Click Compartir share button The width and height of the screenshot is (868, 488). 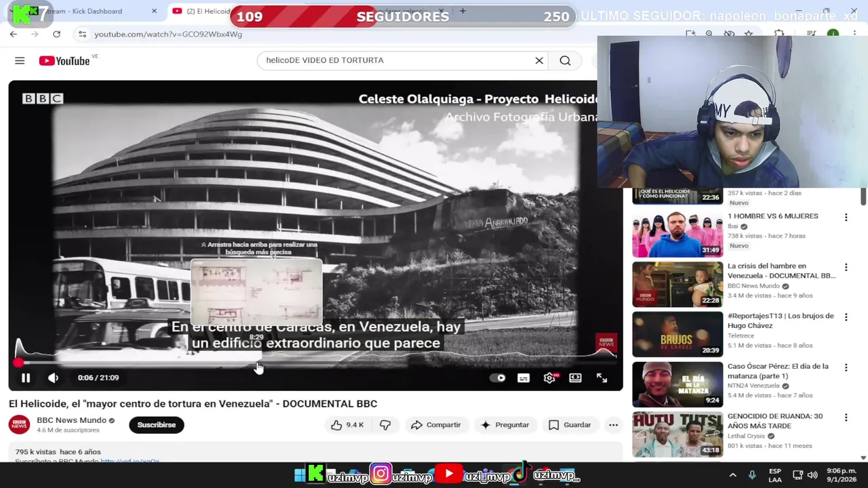click(435, 425)
